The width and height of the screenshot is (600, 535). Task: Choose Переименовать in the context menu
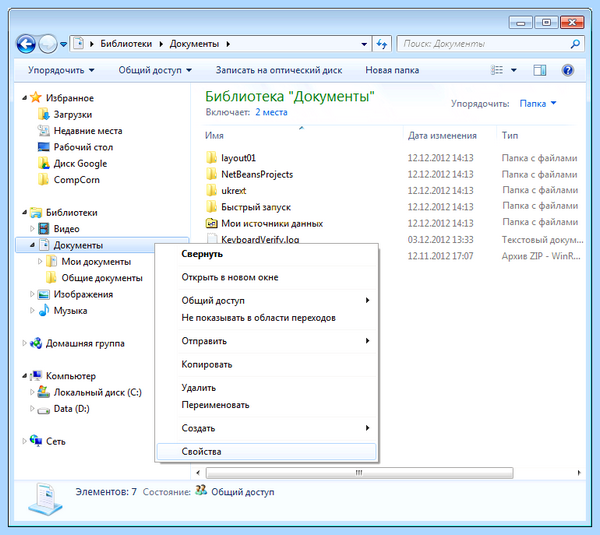(x=266, y=405)
